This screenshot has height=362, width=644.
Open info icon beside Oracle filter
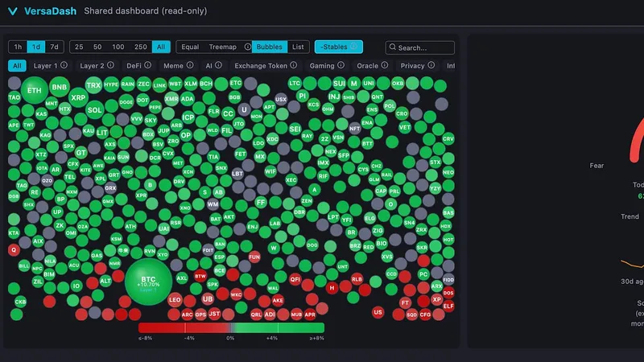(385, 65)
